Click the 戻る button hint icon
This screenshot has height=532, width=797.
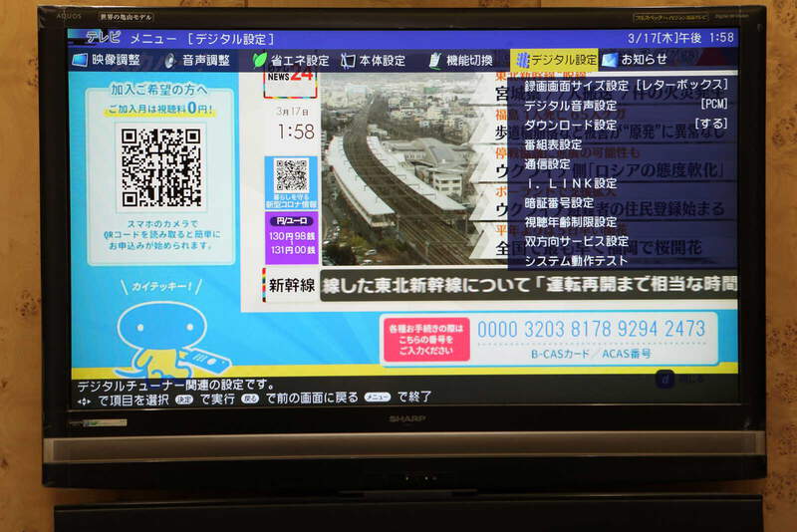pos(250,399)
